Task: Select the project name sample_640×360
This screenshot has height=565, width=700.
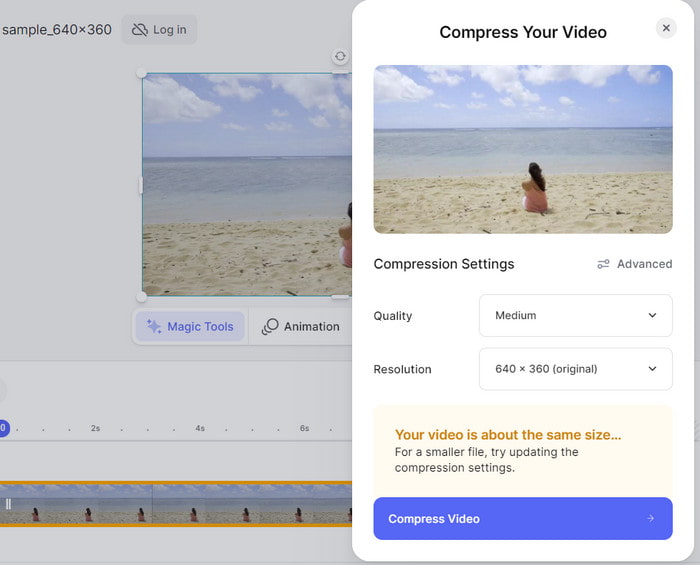Action: [x=57, y=30]
